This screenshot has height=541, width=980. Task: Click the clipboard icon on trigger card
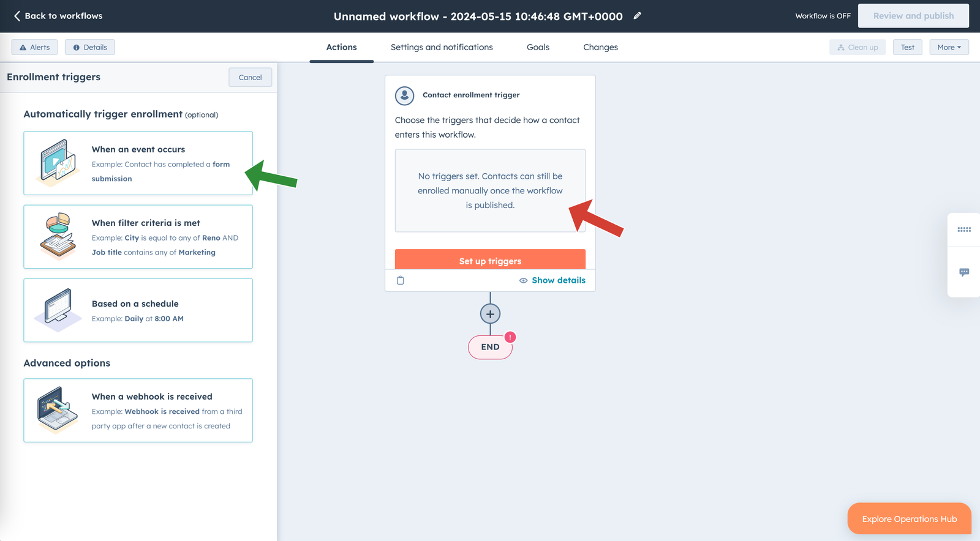[401, 280]
